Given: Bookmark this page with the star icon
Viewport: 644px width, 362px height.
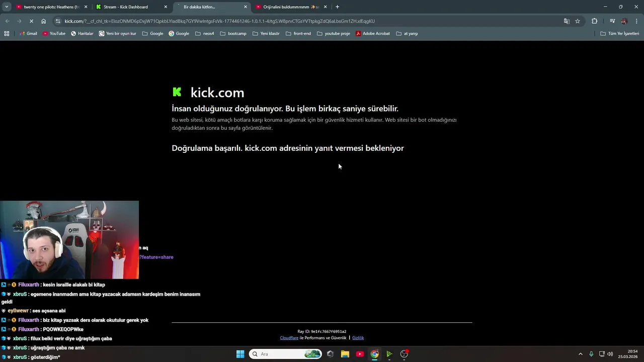Looking at the screenshot, I should (x=578, y=21).
